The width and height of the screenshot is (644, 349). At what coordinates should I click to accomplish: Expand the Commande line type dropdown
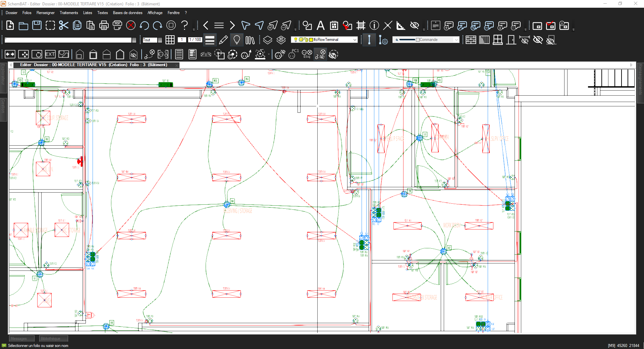click(x=456, y=40)
